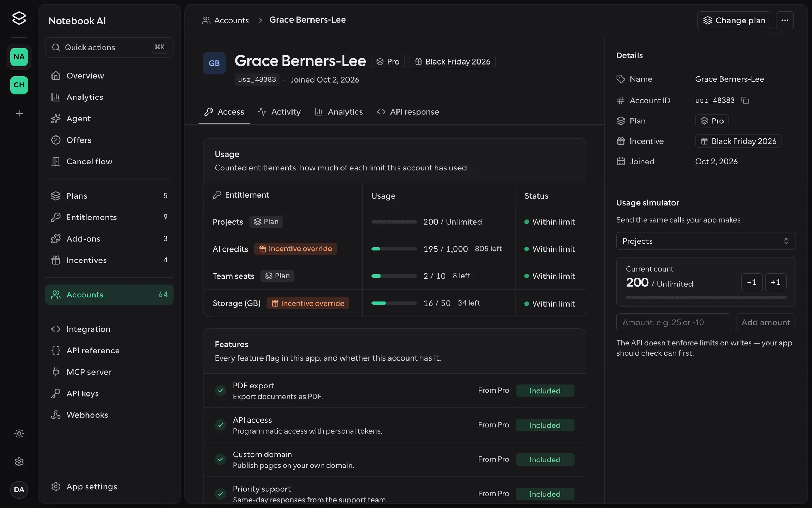This screenshot has height=508, width=812.
Task: Click the Add amount button
Action: 766,322
